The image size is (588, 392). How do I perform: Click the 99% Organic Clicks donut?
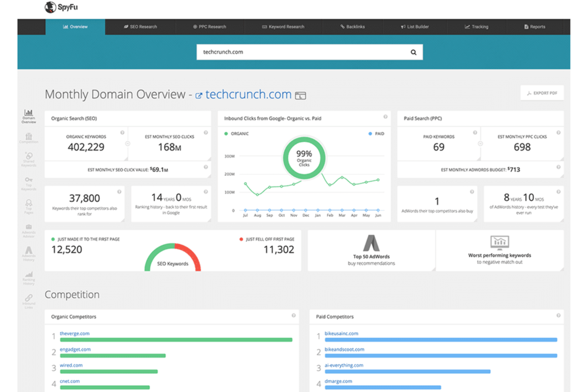tap(304, 158)
